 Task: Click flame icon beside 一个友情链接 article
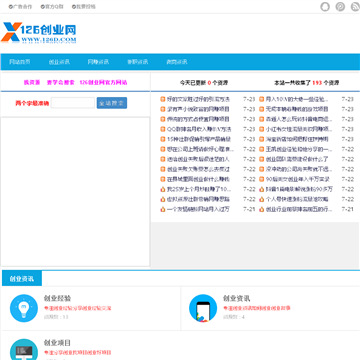pos(163,209)
